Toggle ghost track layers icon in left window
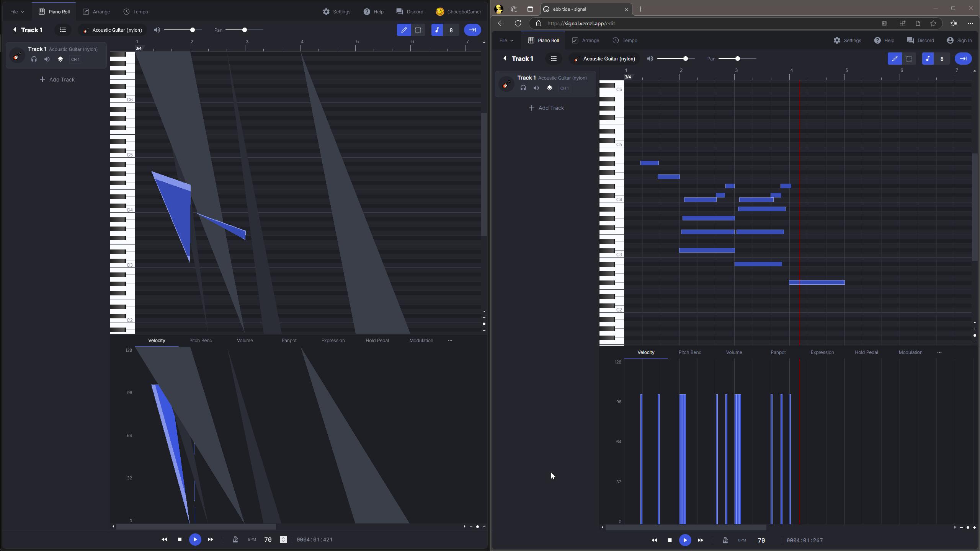This screenshot has width=980, height=551. point(60,59)
